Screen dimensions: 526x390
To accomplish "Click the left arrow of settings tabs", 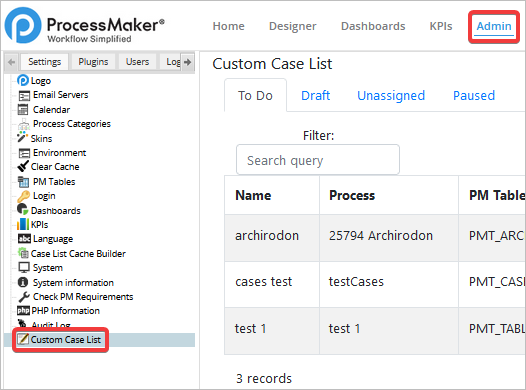I will (12, 62).
